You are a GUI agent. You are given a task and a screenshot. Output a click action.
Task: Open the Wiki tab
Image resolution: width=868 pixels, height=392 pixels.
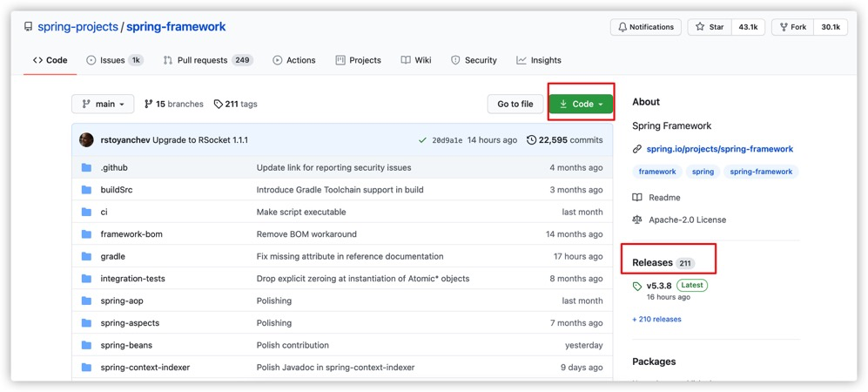(x=416, y=60)
